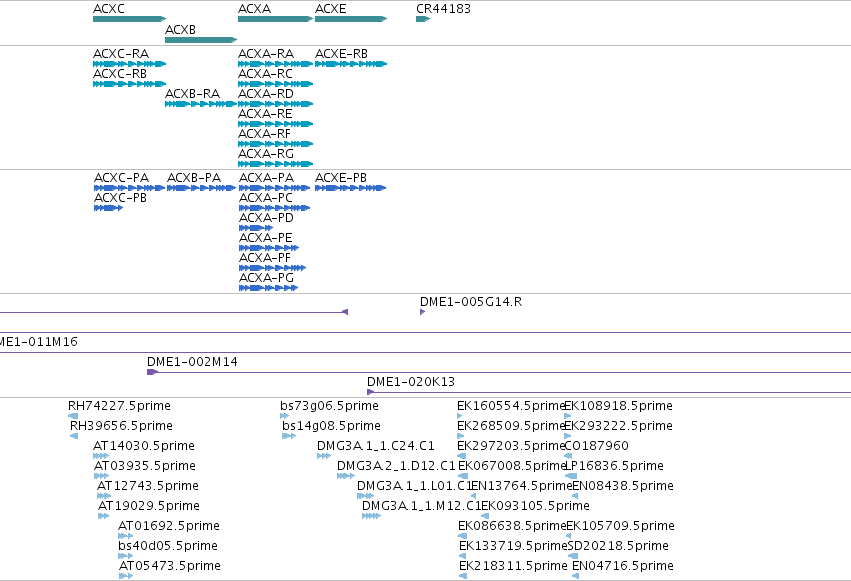The height and width of the screenshot is (581, 851).
Task: Open protein ACXB-PA feature
Action: 201,188
